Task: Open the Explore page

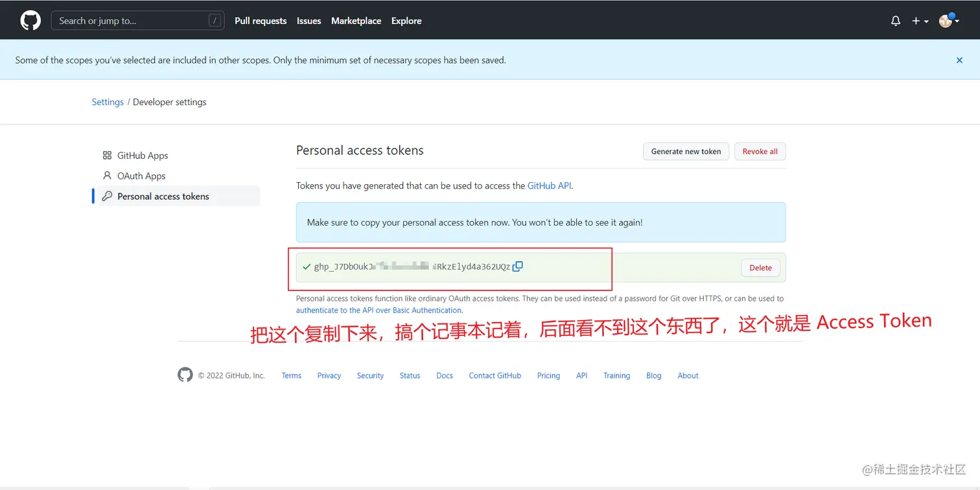Action: [x=406, y=21]
